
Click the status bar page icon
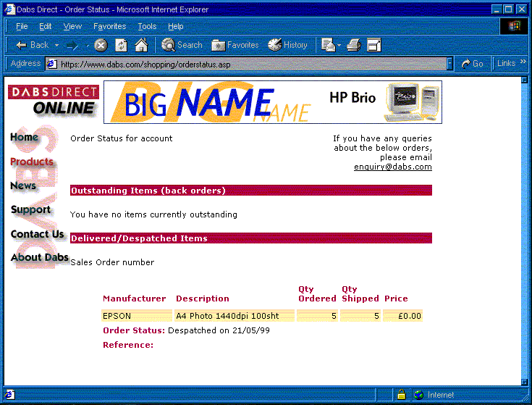point(9,394)
